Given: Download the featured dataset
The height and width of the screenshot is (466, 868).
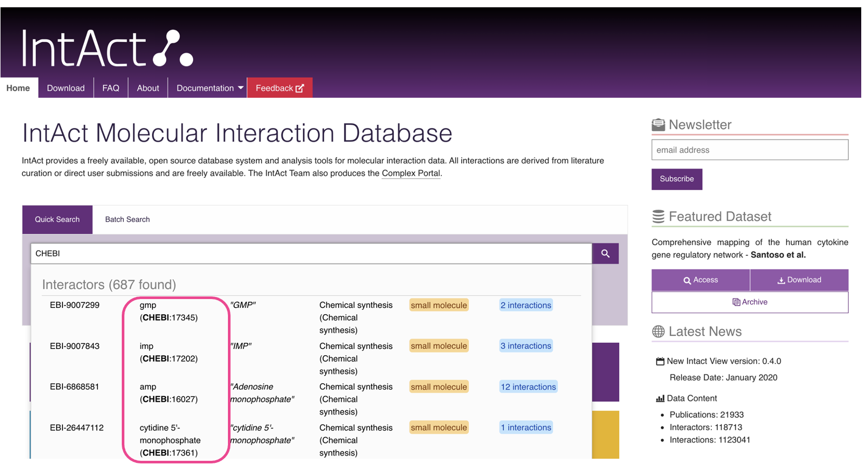Looking at the screenshot, I should click(799, 280).
